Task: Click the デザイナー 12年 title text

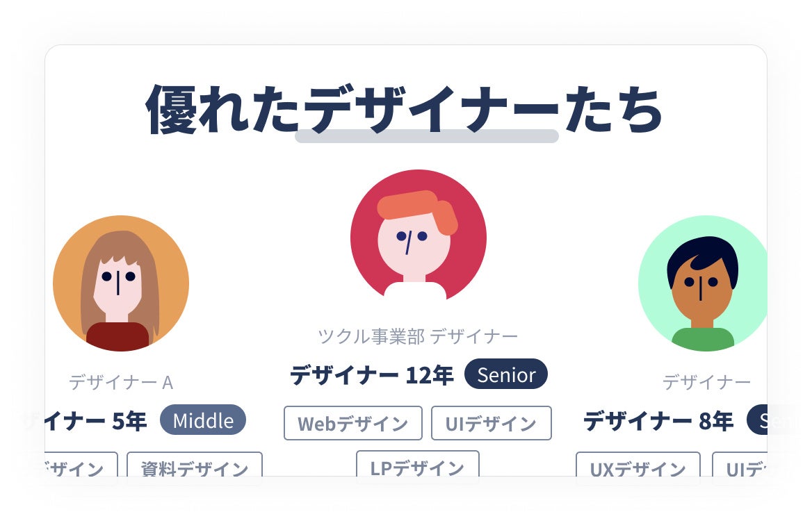Action: click(x=371, y=375)
